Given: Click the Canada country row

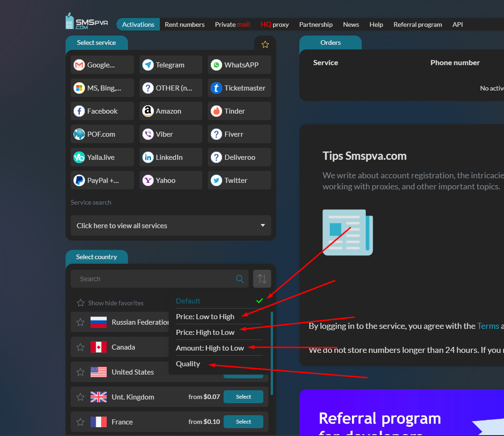Looking at the screenshot, I should (120, 347).
